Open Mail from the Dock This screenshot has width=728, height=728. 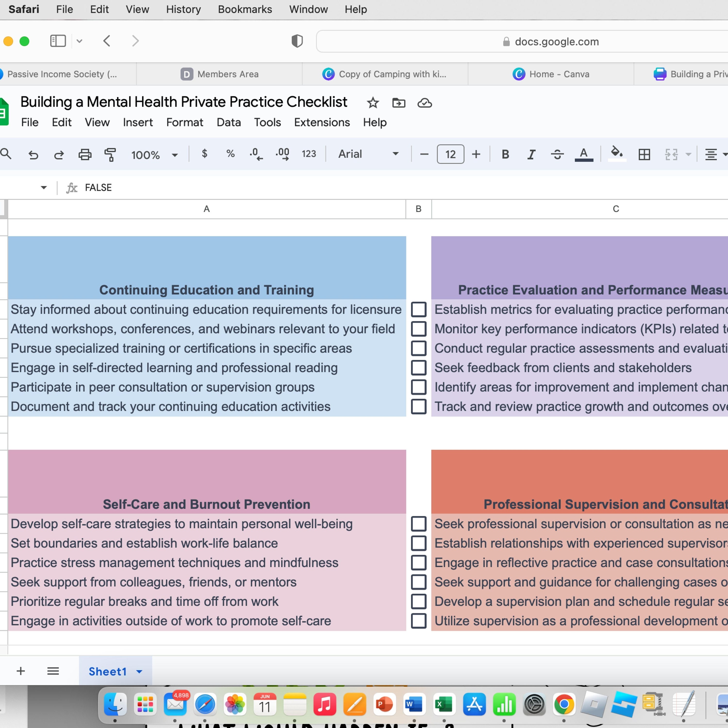point(176,705)
